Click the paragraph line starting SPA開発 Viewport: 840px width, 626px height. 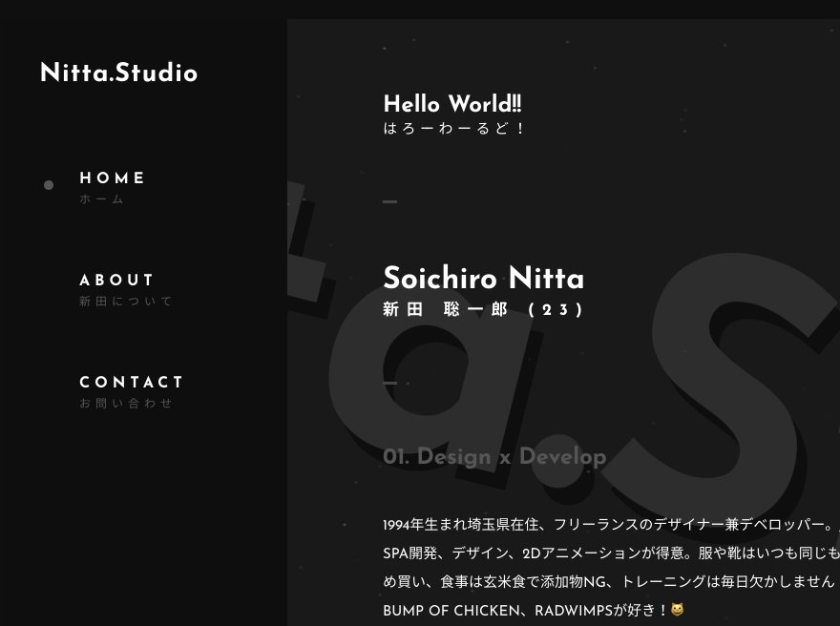611,553
